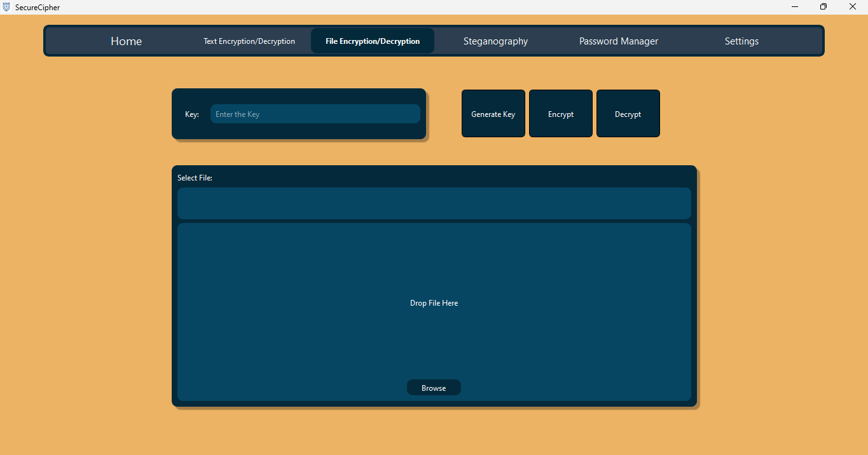Click the 'Key:' label
Image resolution: width=868 pixels, height=455 pixels.
(192, 114)
